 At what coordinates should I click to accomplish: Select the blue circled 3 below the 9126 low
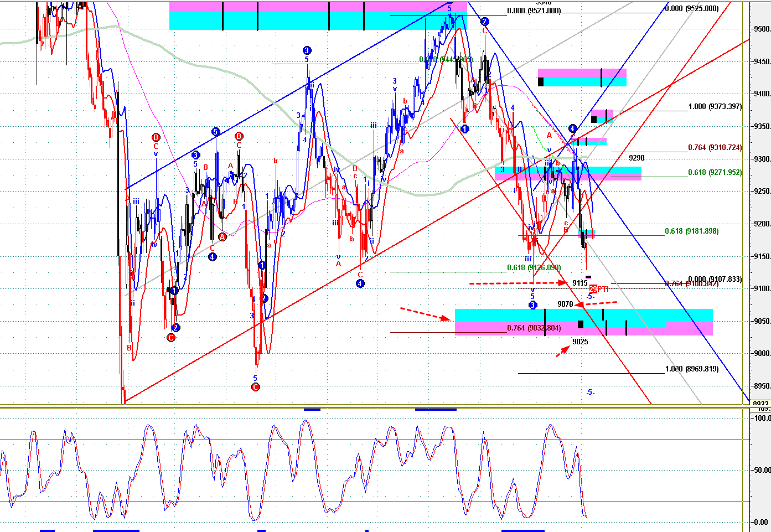[x=532, y=305]
